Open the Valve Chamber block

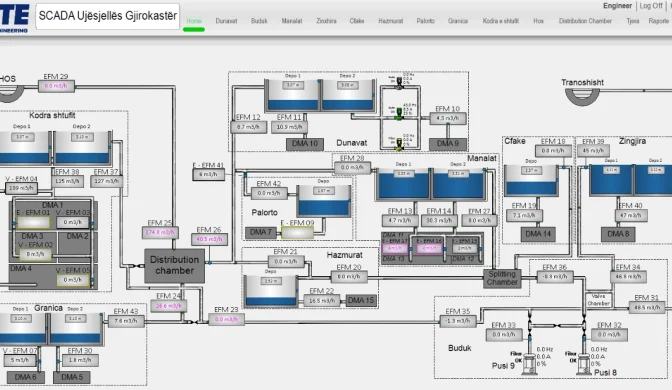coord(598,300)
